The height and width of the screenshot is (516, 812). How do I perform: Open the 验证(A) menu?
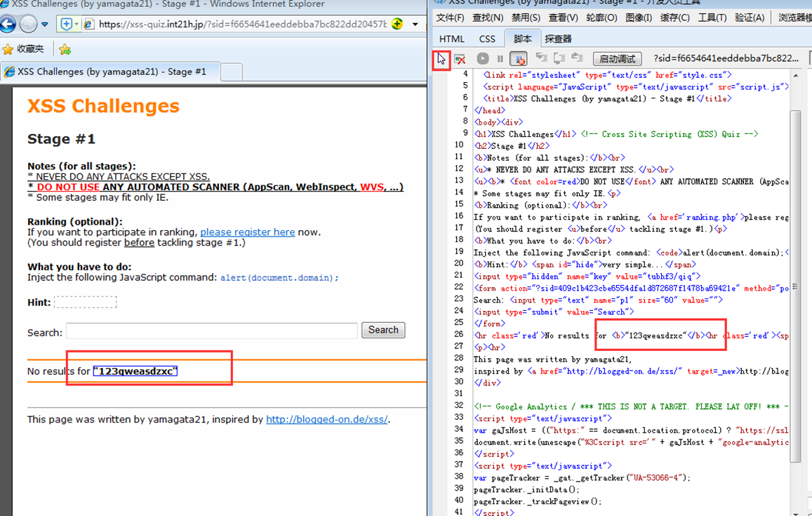[x=750, y=18]
